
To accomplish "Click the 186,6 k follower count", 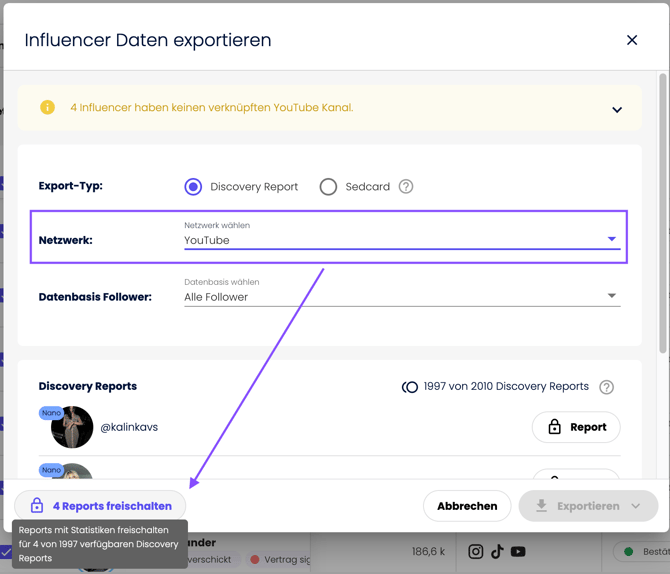I will pyautogui.click(x=428, y=551).
